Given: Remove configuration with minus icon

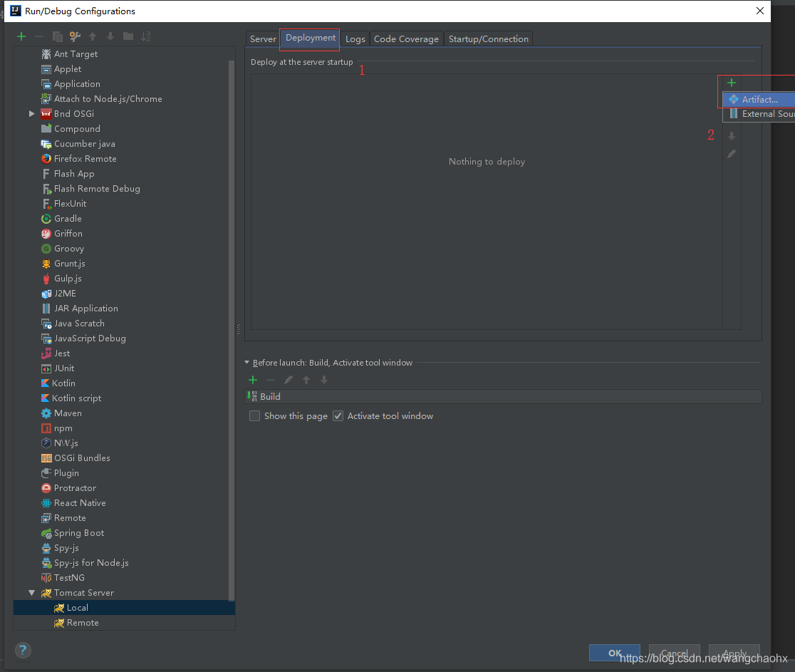Looking at the screenshot, I should [x=39, y=36].
